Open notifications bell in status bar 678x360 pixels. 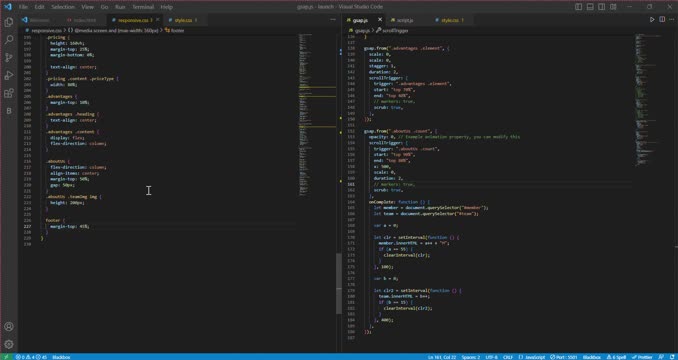pos(672,357)
